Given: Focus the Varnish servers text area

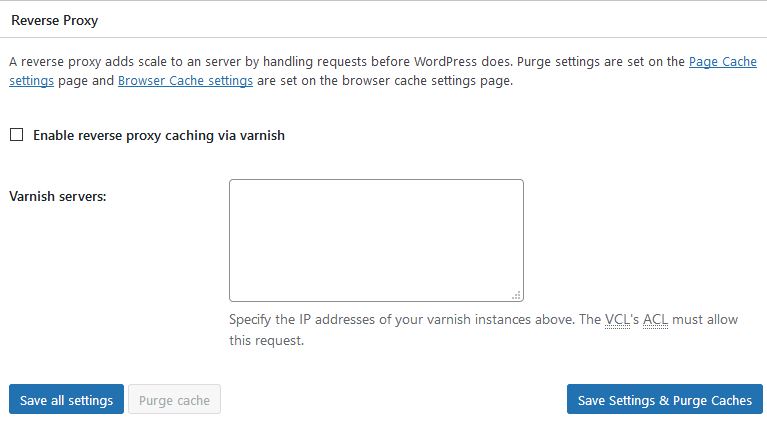Looking at the screenshot, I should coord(376,240).
